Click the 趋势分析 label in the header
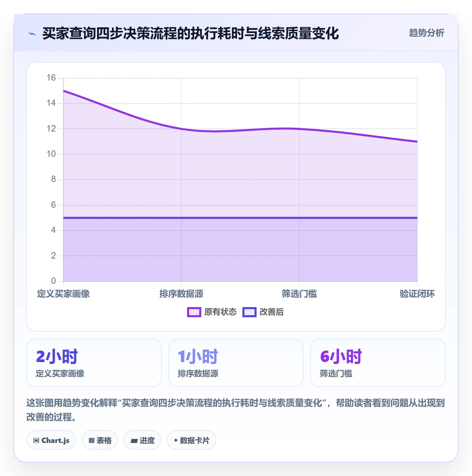This screenshot has width=472, height=476. (x=426, y=33)
